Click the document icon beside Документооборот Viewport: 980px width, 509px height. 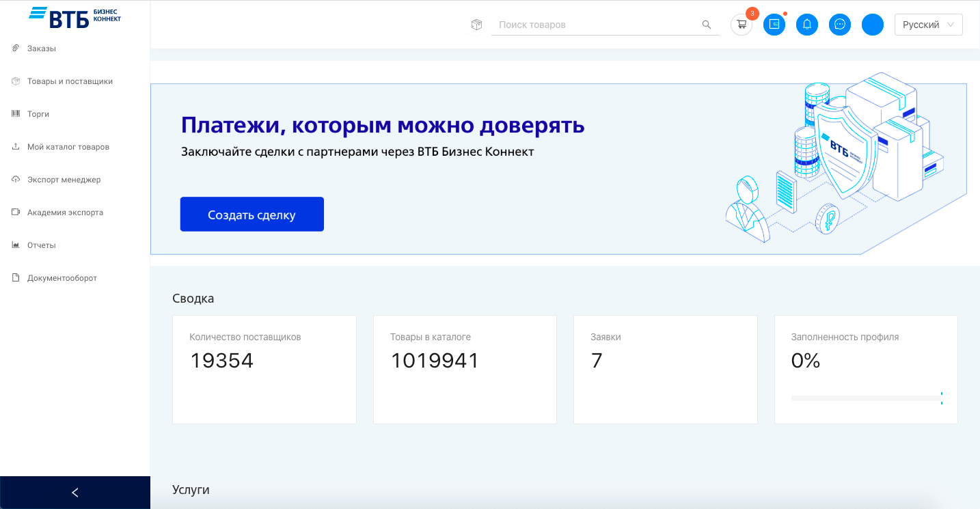point(16,277)
